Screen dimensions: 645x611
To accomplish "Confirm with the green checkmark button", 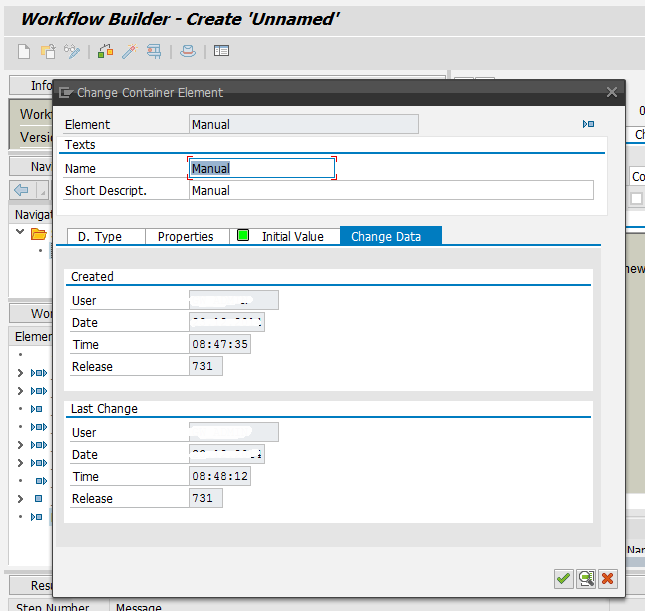I will [563, 578].
